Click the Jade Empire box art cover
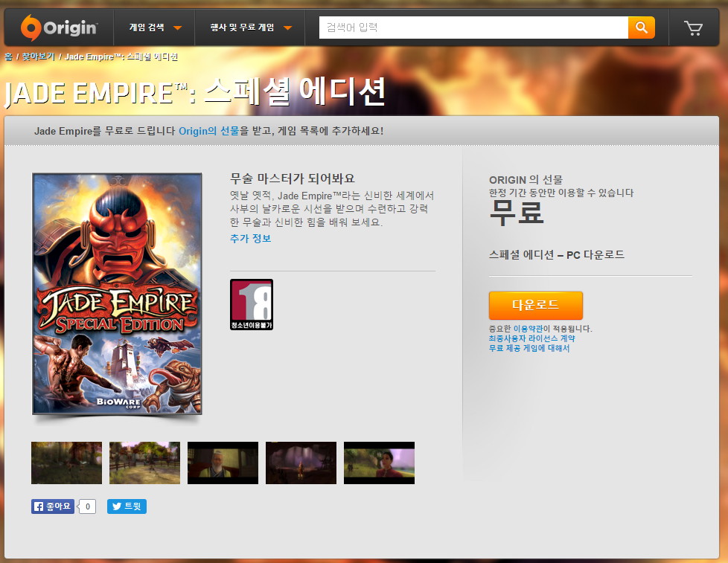This screenshot has height=563, width=728. [117, 293]
